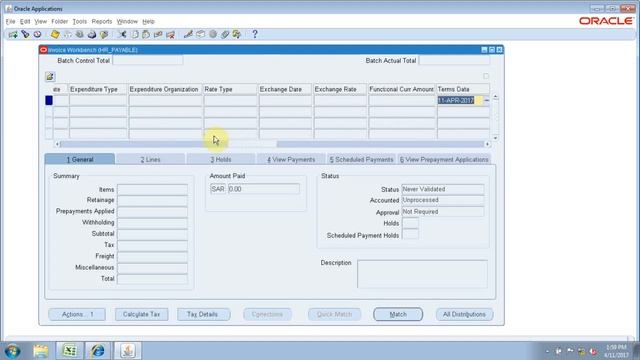Click the Cut scissors toolbar icon

click(x=122, y=35)
